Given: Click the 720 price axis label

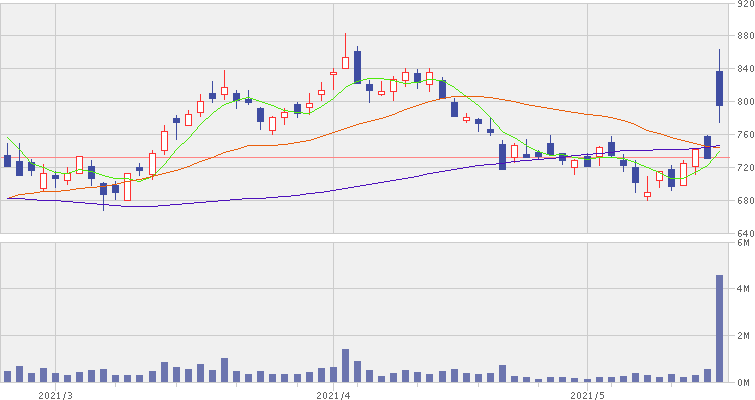Looking at the screenshot, I should [743, 169].
